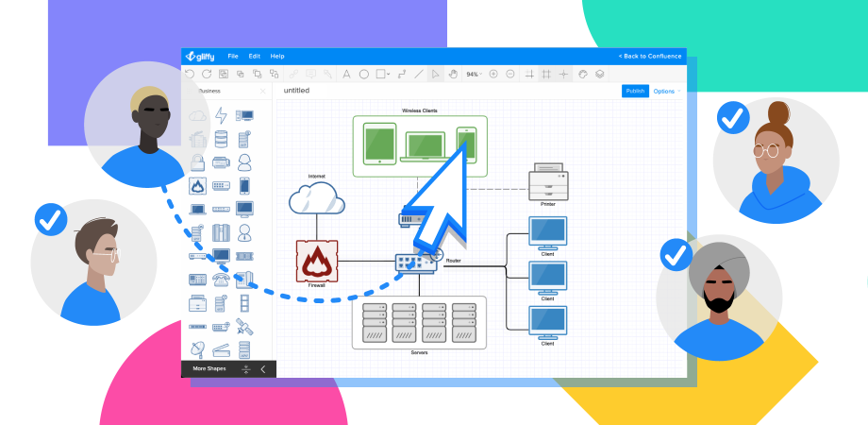
Task: Click the Wireless Clients label text
Action: point(420,110)
